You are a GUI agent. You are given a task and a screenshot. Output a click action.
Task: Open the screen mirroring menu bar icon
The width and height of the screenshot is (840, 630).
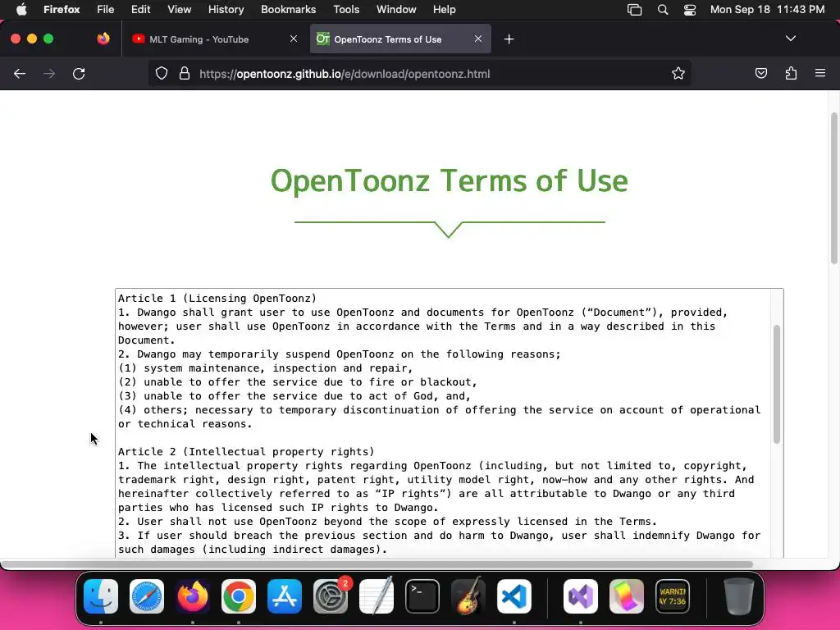click(635, 10)
